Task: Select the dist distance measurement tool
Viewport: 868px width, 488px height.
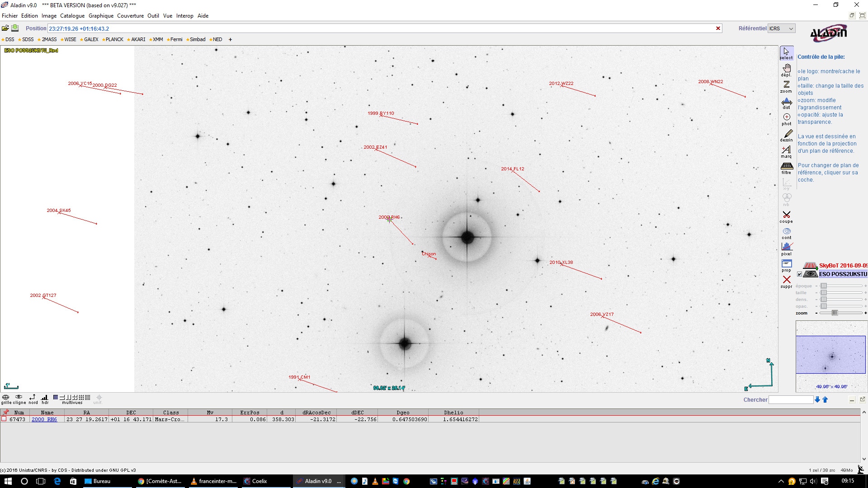Action: [x=786, y=103]
